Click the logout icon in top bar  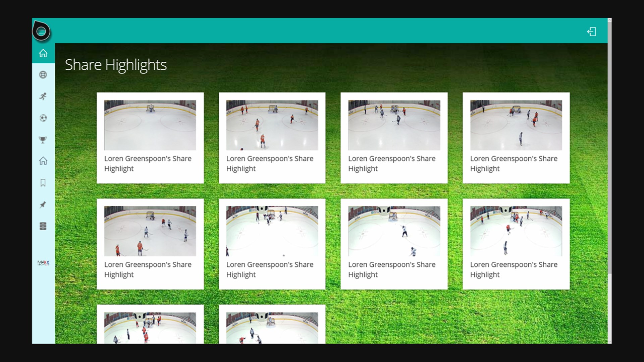(x=592, y=32)
